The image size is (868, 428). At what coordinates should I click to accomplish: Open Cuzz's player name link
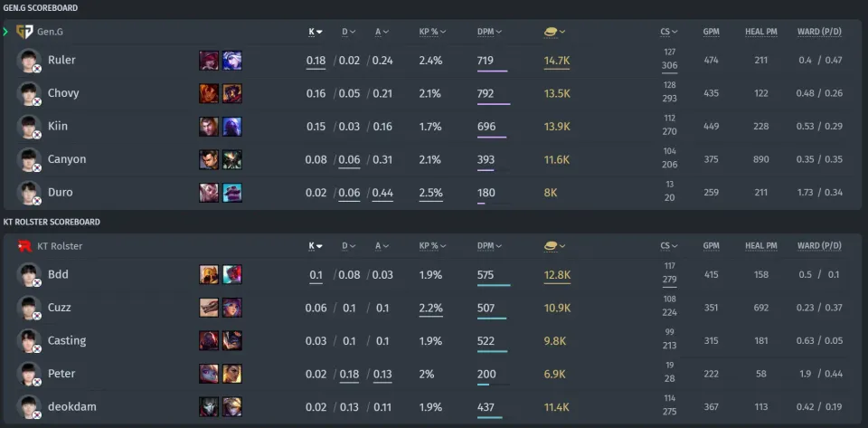60,308
